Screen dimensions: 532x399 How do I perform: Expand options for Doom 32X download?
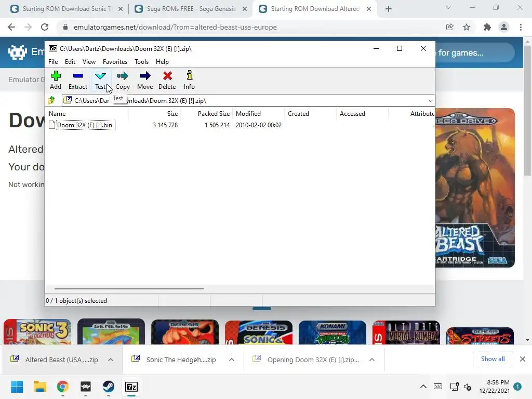[372, 360]
